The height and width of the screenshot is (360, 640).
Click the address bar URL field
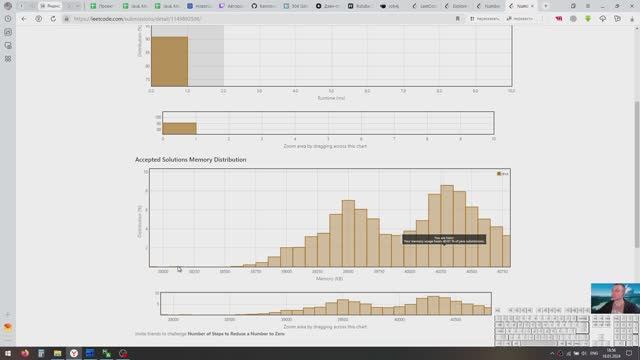(261, 19)
